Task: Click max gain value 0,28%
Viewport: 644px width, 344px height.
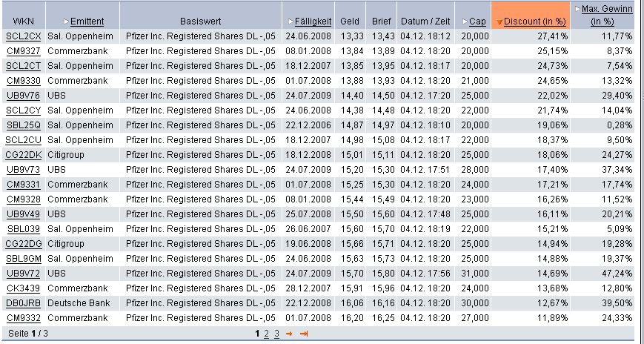Action: point(620,125)
